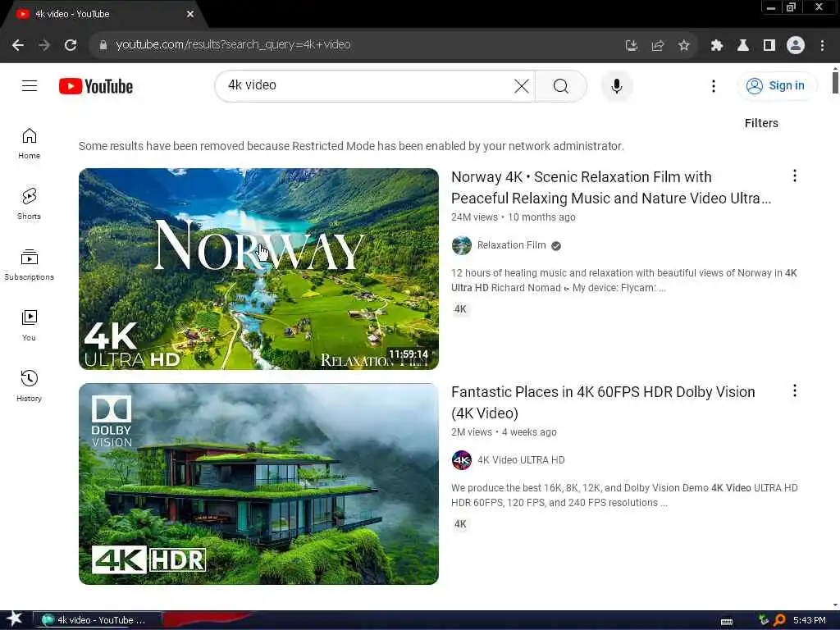Open the YouTube guide hamburger menu
Screen dimensions: 840x630
coord(30,85)
